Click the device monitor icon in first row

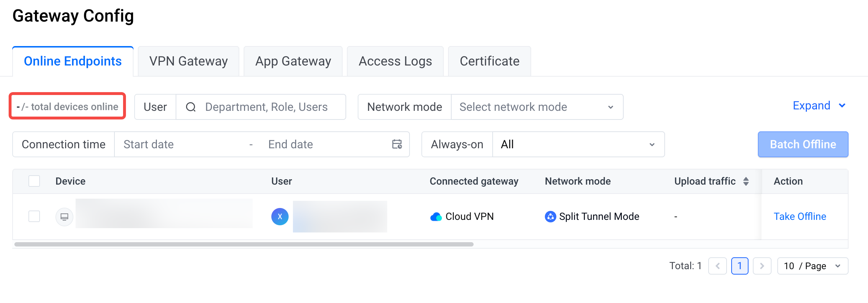[64, 217]
